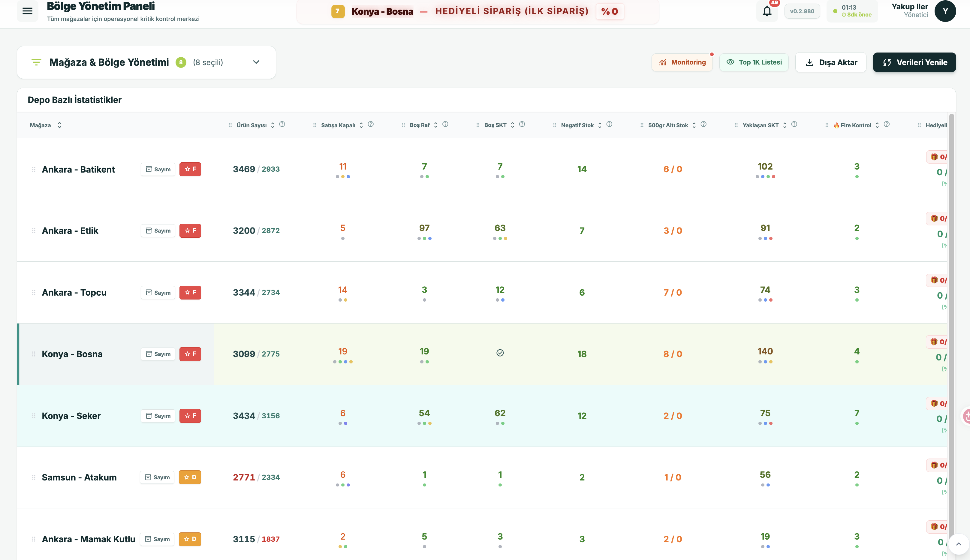Image resolution: width=970 pixels, height=560 pixels.
Task: Click the v0.2.980 version badge
Action: tap(802, 11)
